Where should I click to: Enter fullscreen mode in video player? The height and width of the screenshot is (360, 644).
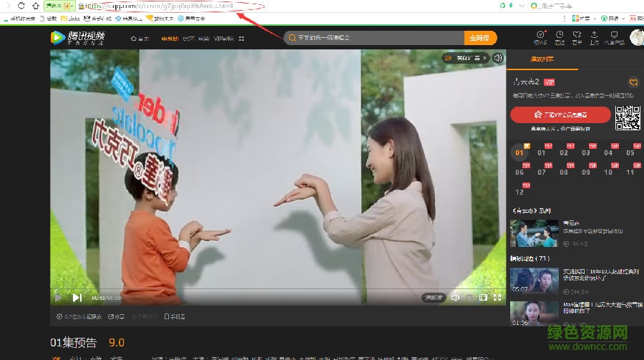click(497, 297)
